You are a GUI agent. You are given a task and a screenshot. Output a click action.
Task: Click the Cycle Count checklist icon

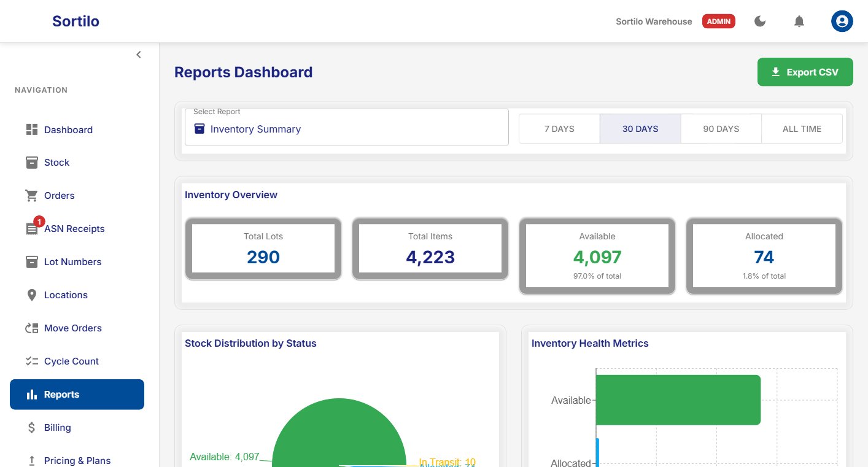click(32, 361)
